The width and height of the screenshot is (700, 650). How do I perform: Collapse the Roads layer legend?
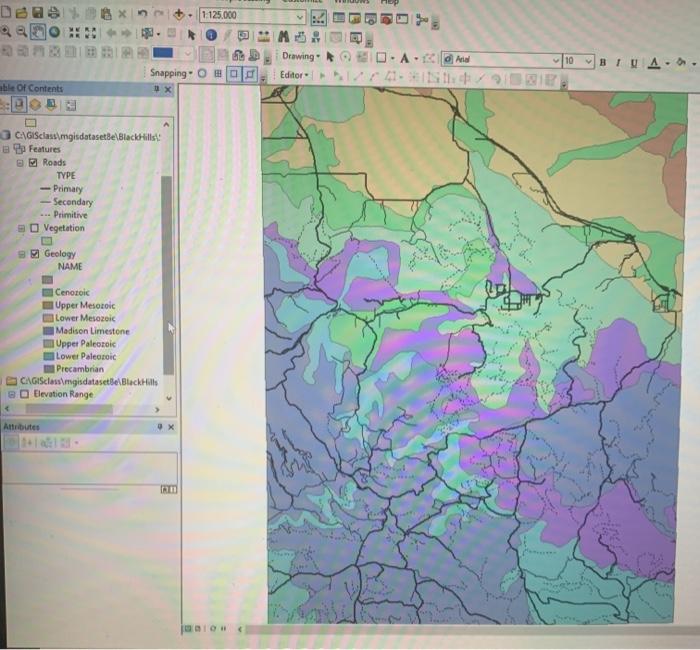[20, 163]
